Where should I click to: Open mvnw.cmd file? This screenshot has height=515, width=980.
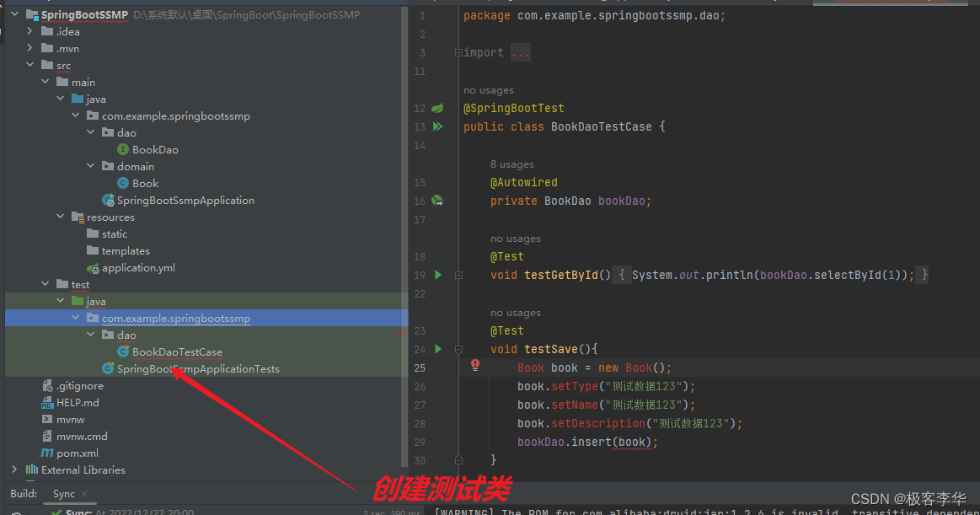point(82,437)
